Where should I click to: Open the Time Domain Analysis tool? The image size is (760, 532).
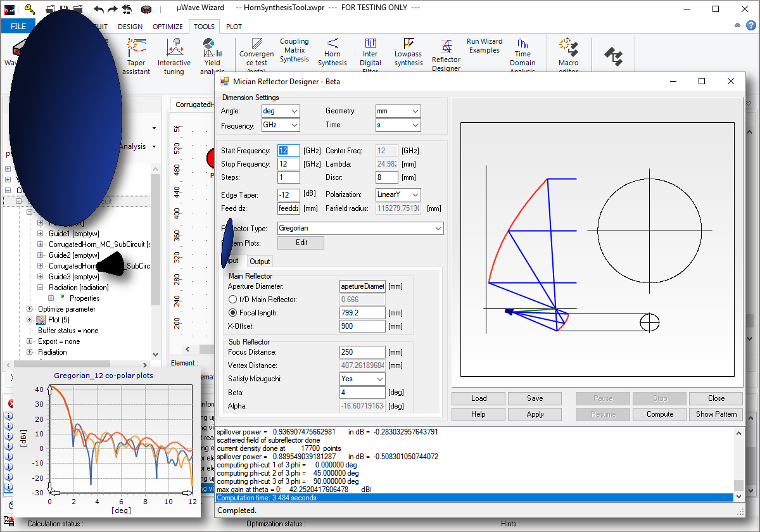tap(522, 56)
